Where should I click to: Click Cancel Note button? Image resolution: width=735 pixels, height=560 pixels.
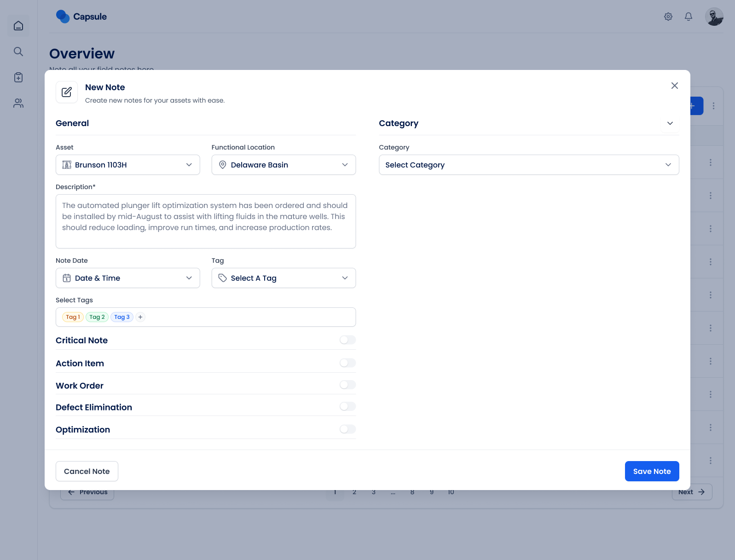[x=87, y=471]
